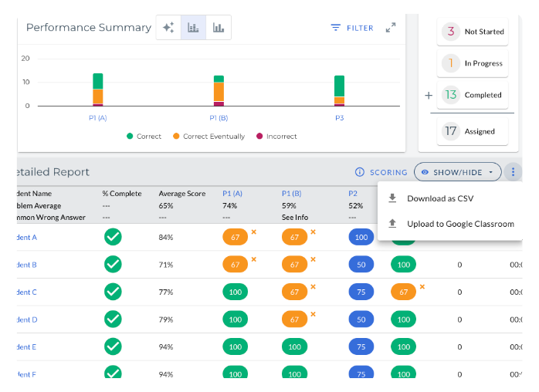Open Student A's report
Image resolution: width=539 pixels, height=392 pixels.
pyautogui.click(x=26, y=238)
